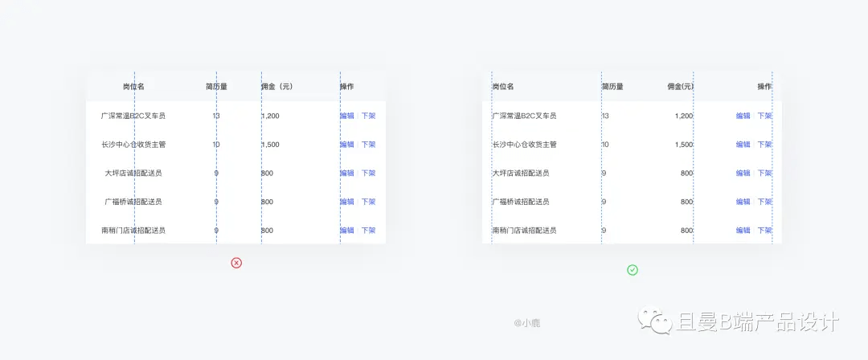Click 下架 on 广福桥诚招配送员 in green-check table

click(x=765, y=202)
